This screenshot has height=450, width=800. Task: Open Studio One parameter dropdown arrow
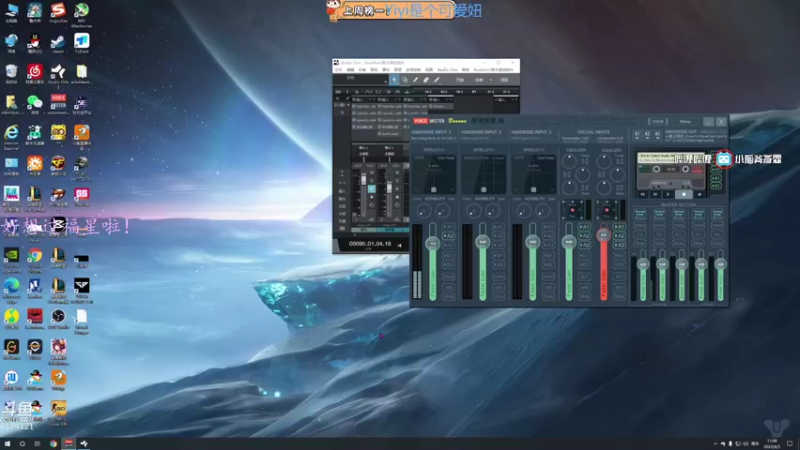pyautogui.click(x=385, y=81)
